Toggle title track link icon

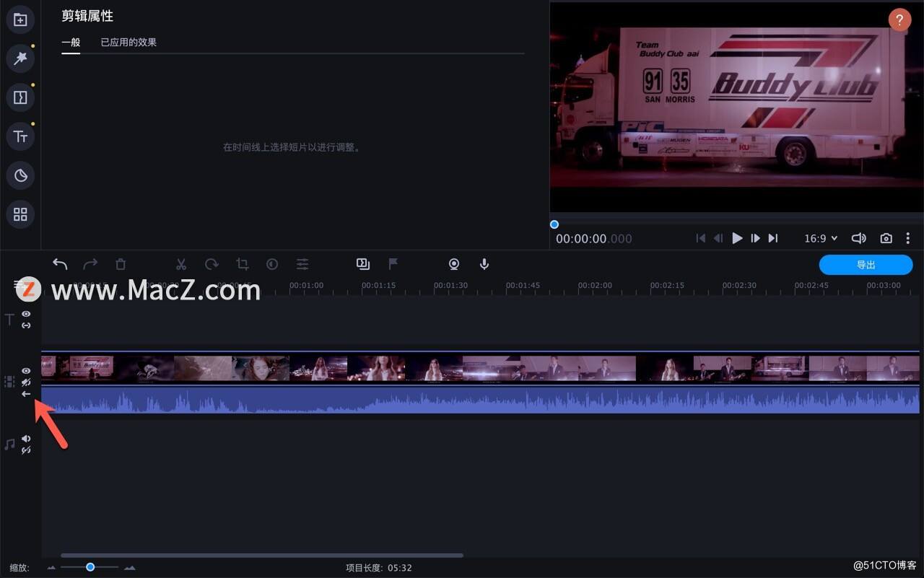26,325
